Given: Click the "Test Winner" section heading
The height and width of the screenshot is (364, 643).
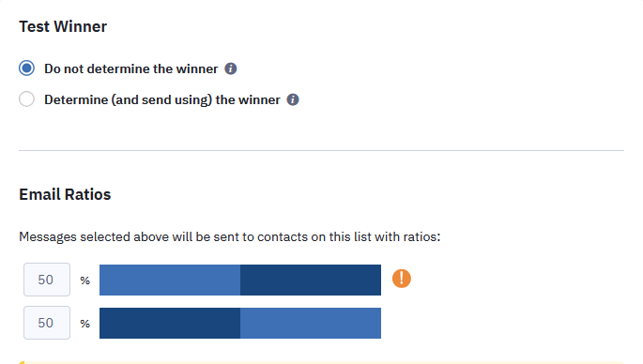Looking at the screenshot, I should click(x=63, y=26).
